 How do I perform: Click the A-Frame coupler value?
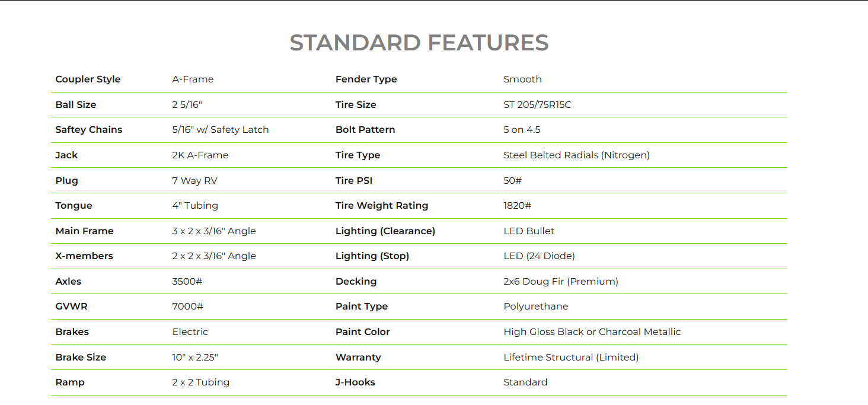pyautogui.click(x=193, y=79)
